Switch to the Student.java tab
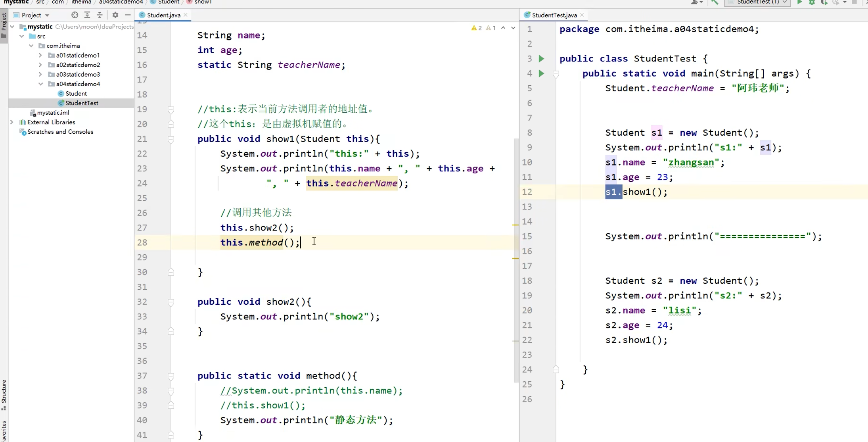Screen dimensions: 868x442 (x=163, y=15)
